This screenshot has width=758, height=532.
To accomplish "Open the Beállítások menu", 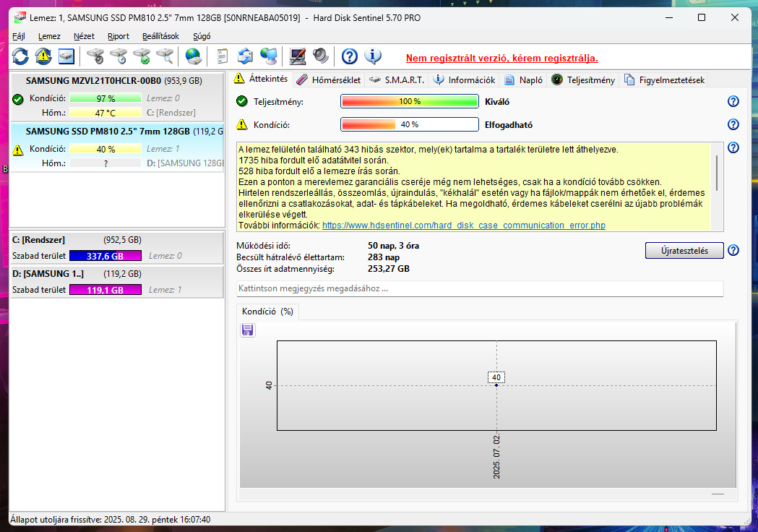I will tap(160, 36).
